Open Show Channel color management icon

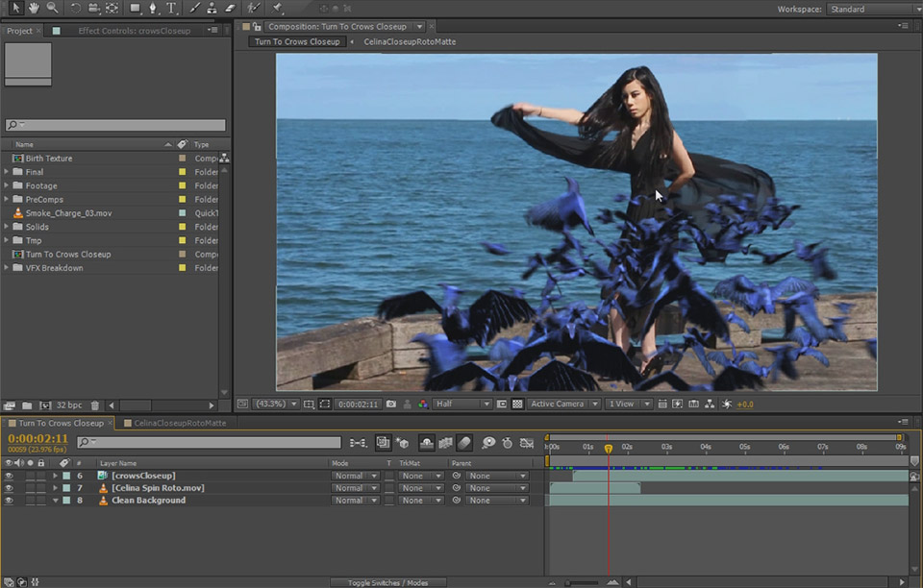[423, 404]
